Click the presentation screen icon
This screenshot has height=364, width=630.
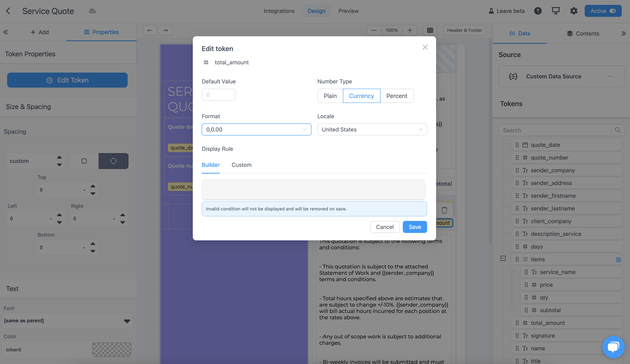[556, 11]
